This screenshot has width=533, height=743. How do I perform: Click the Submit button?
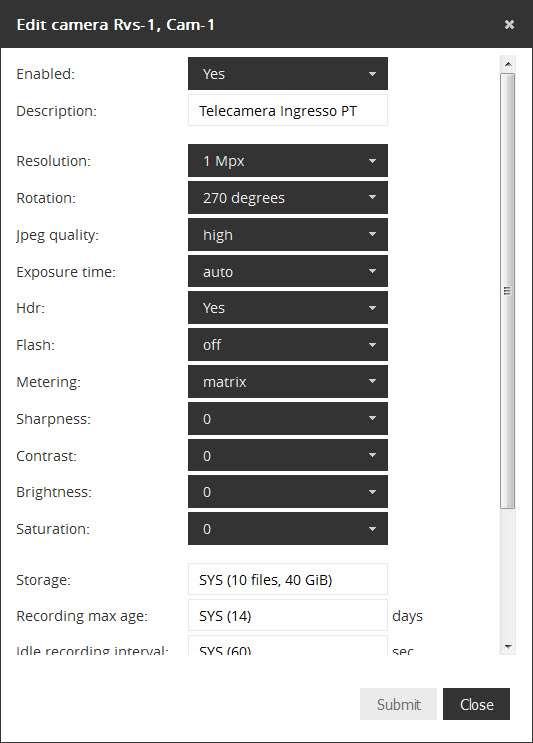click(398, 704)
